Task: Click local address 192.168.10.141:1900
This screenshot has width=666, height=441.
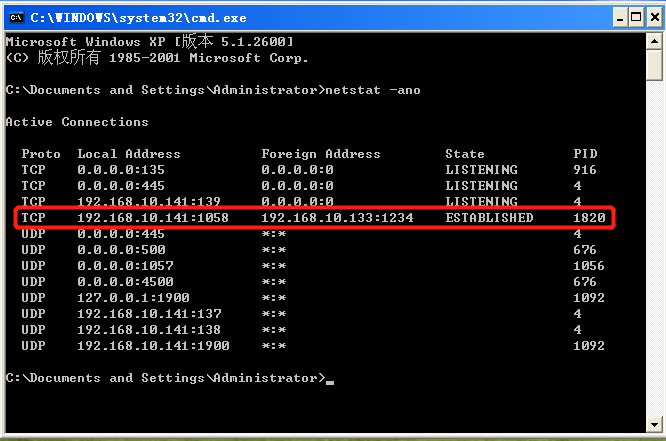Action: [x=153, y=346]
